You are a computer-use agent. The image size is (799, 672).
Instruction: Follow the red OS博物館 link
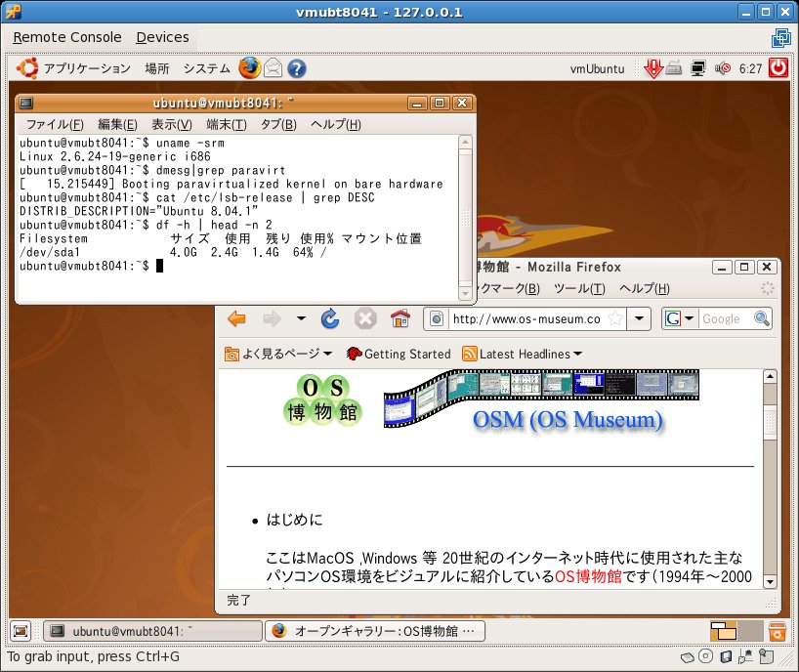pos(588,576)
